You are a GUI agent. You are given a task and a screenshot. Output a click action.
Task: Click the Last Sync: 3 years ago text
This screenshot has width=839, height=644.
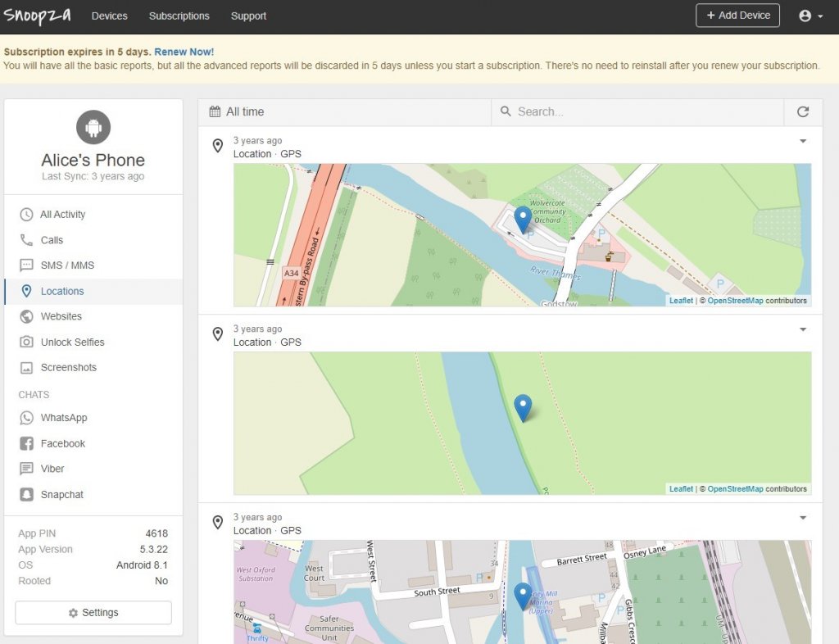(93, 176)
